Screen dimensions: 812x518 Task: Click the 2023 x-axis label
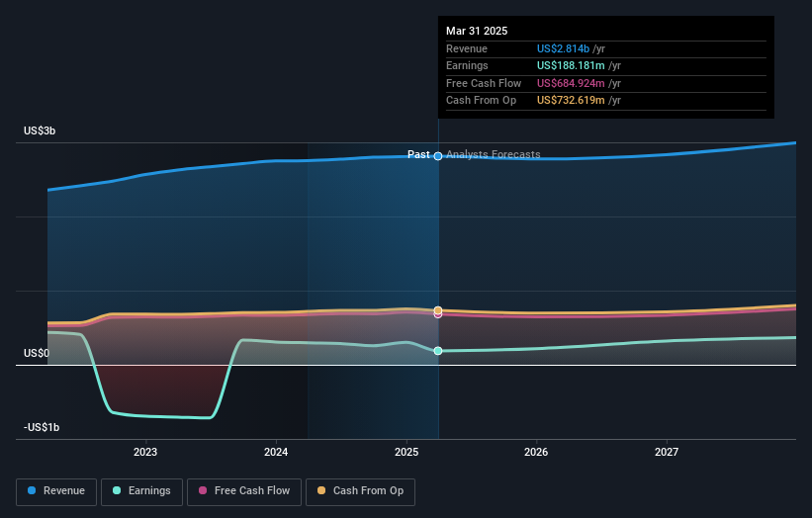[145, 452]
